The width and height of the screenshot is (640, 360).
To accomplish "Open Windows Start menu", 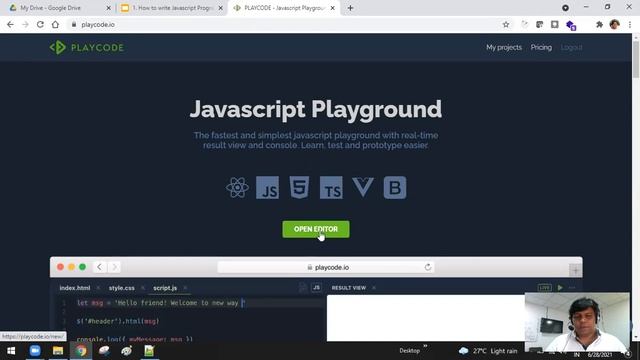I will (x=11, y=351).
